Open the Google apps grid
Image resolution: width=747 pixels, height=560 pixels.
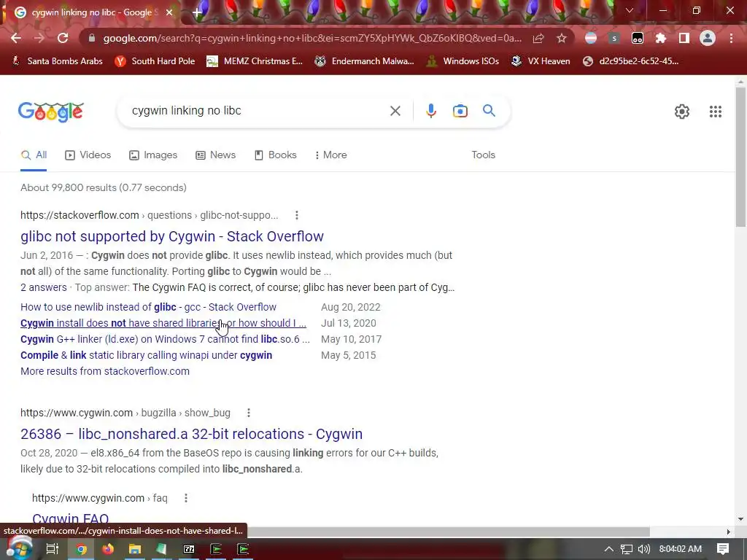pyautogui.click(x=715, y=112)
